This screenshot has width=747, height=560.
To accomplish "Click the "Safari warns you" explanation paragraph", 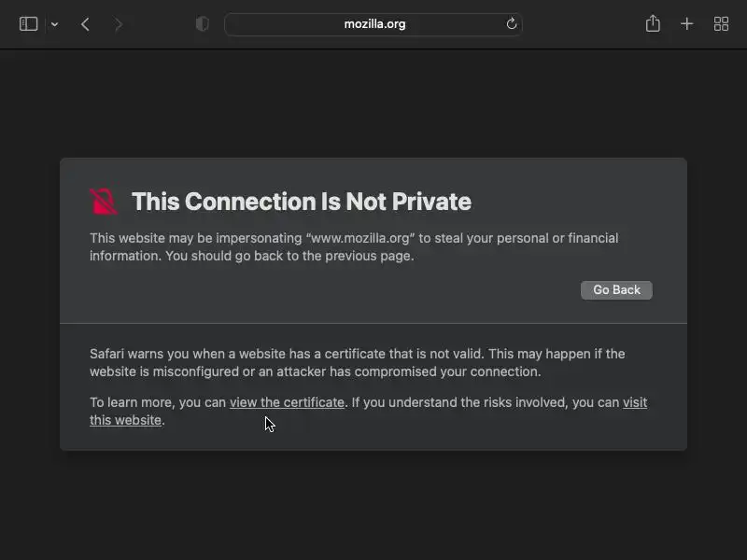I will tap(355, 362).
